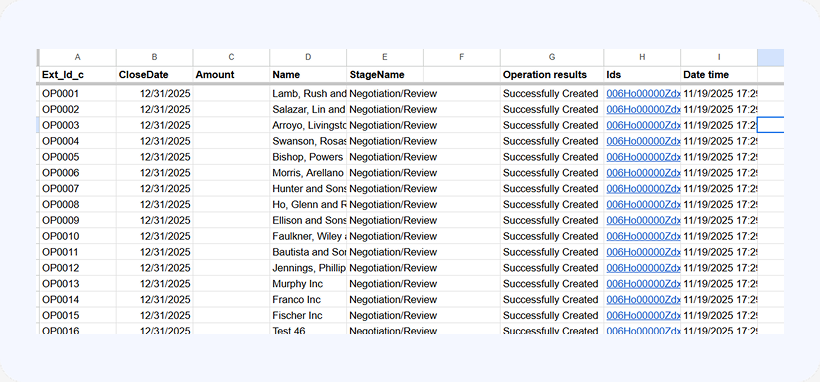This screenshot has height=382, width=820.
Task: Click the Date time header cell
Action: [719, 75]
